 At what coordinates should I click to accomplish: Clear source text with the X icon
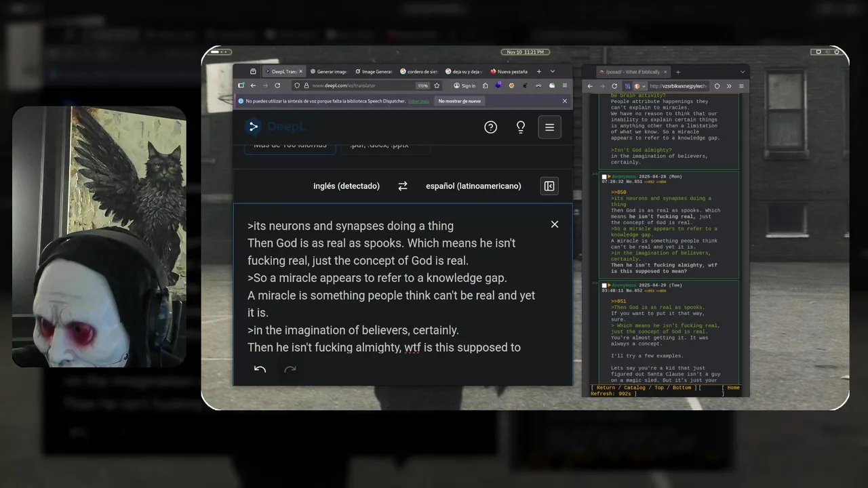pyautogui.click(x=555, y=224)
